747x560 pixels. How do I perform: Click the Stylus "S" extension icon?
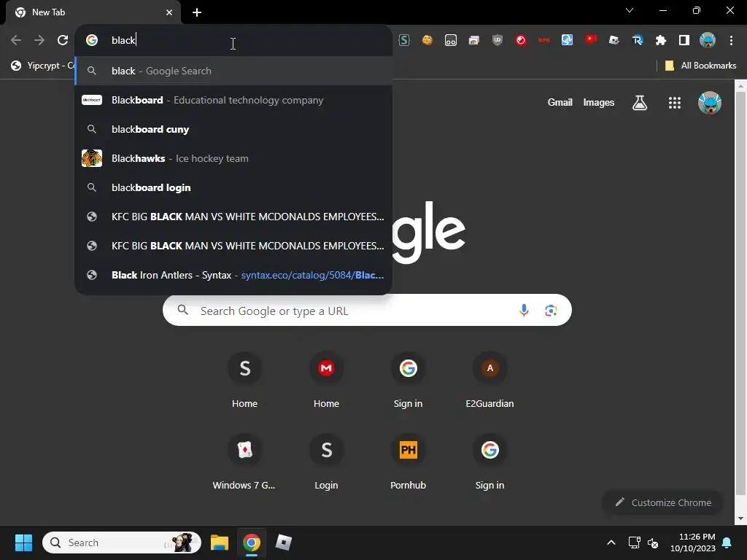tap(404, 41)
